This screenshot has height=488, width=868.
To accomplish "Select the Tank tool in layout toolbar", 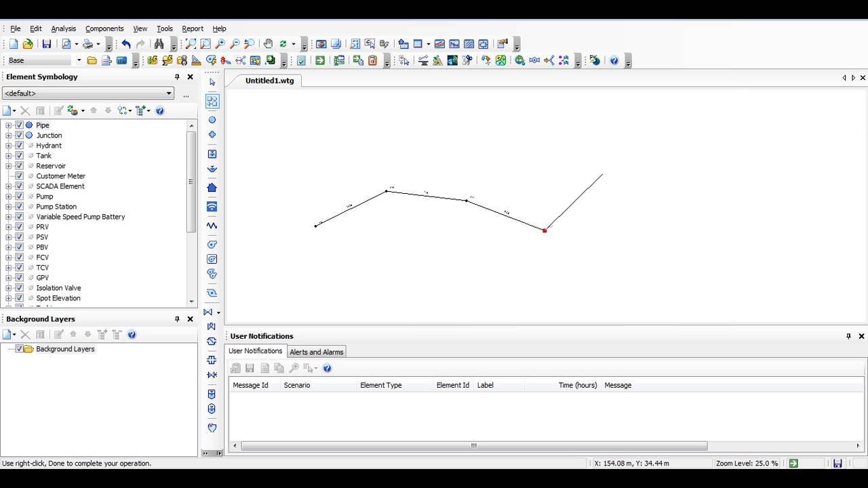I will click(x=212, y=154).
